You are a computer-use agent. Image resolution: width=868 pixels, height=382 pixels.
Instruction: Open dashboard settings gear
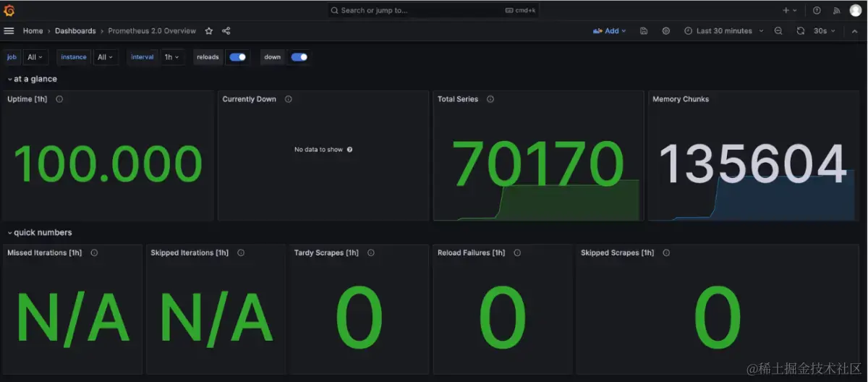pyautogui.click(x=666, y=31)
